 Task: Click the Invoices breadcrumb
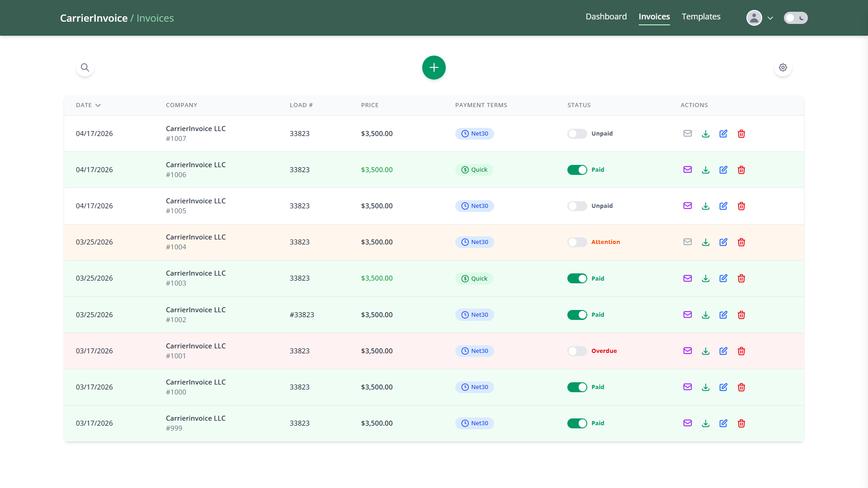pyautogui.click(x=155, y=18)
